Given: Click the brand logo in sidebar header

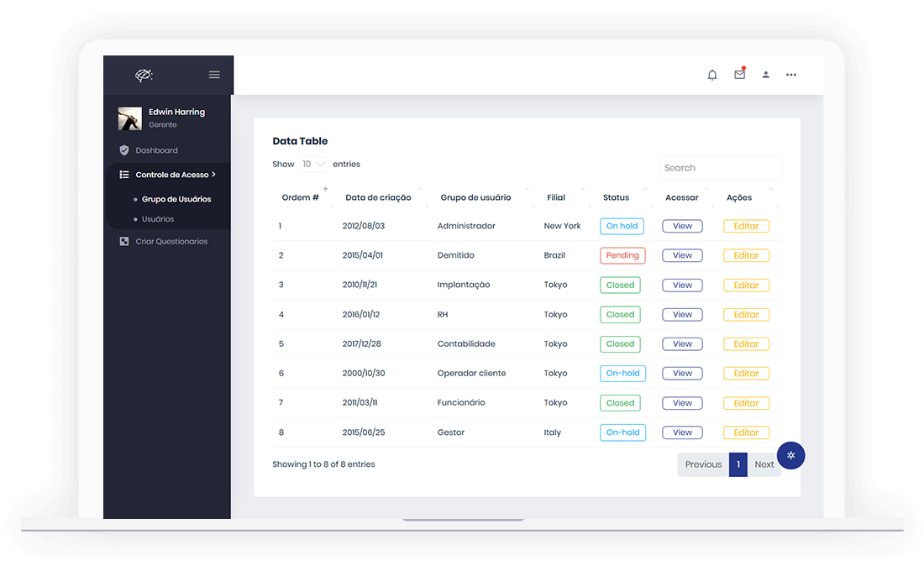Looking at the screenshot, I should pyautogui.click(x=144, y=76).
